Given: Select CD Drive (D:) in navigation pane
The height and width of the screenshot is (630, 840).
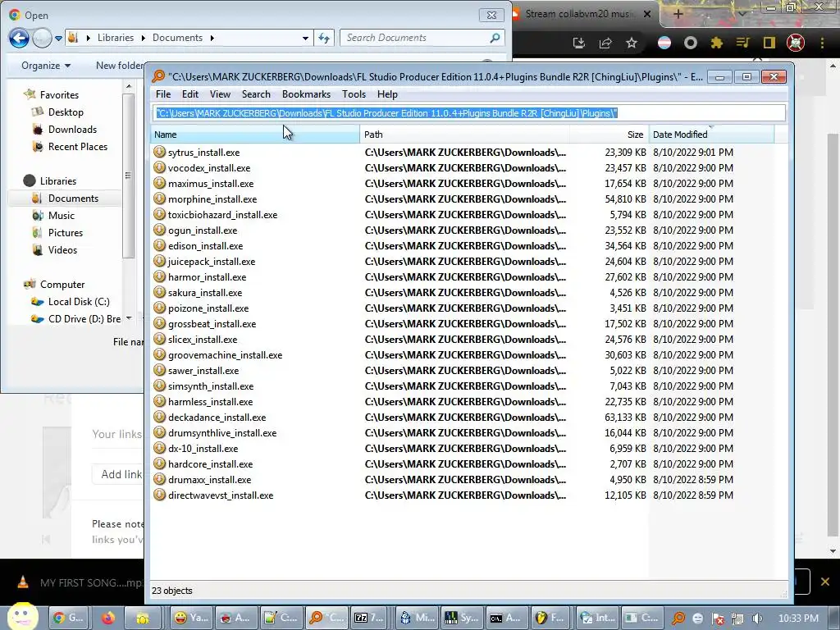Looking at the screenshot, I should click(84, 319).
